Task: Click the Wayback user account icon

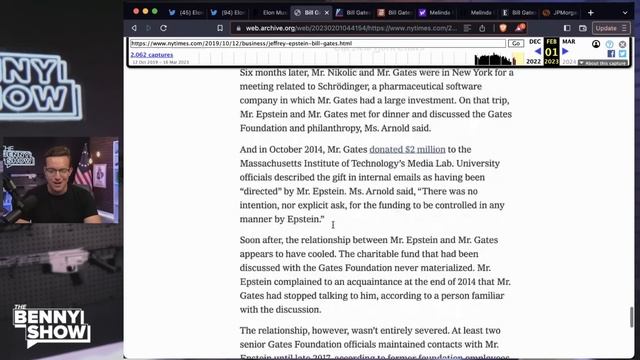Action: coord(596,44)
